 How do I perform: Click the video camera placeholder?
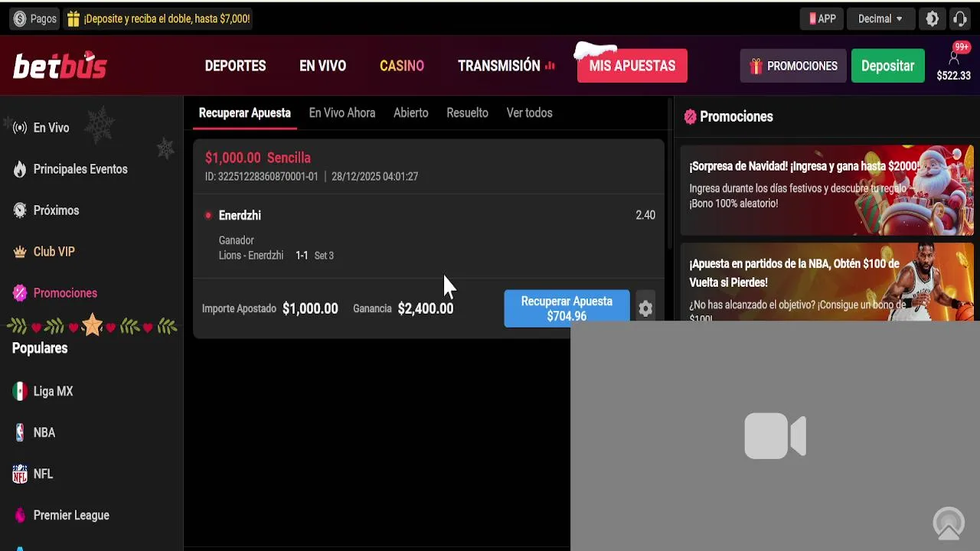(775, 436)
